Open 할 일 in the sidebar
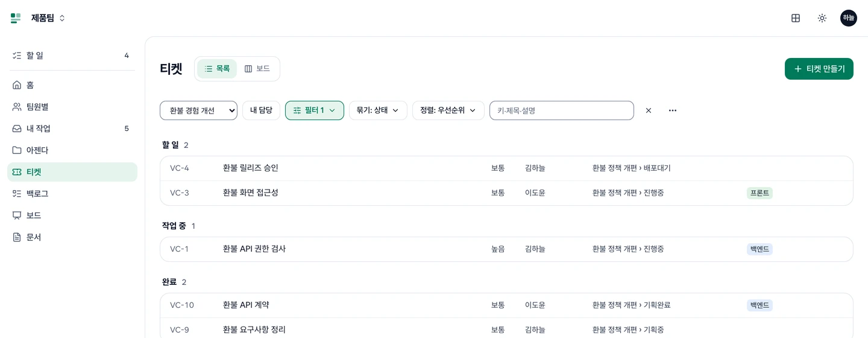This screenshot has height=338, width=868. tap(72, 56)
